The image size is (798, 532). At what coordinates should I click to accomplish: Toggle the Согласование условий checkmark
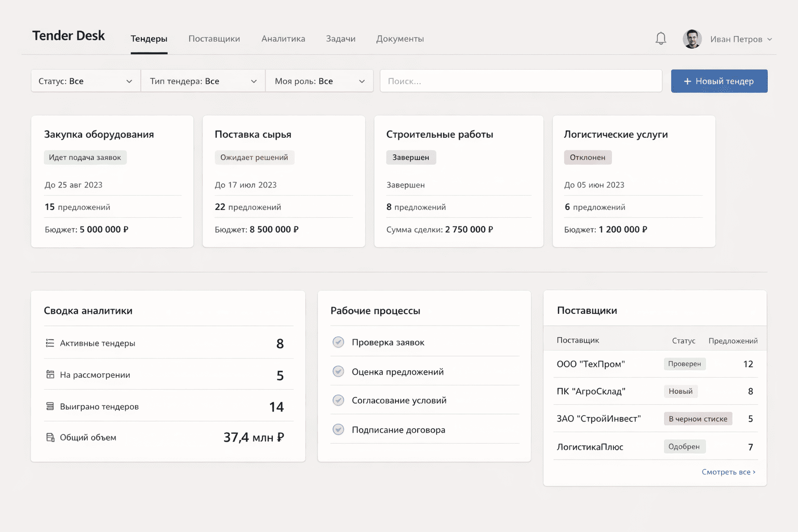[x=338, y=400]
